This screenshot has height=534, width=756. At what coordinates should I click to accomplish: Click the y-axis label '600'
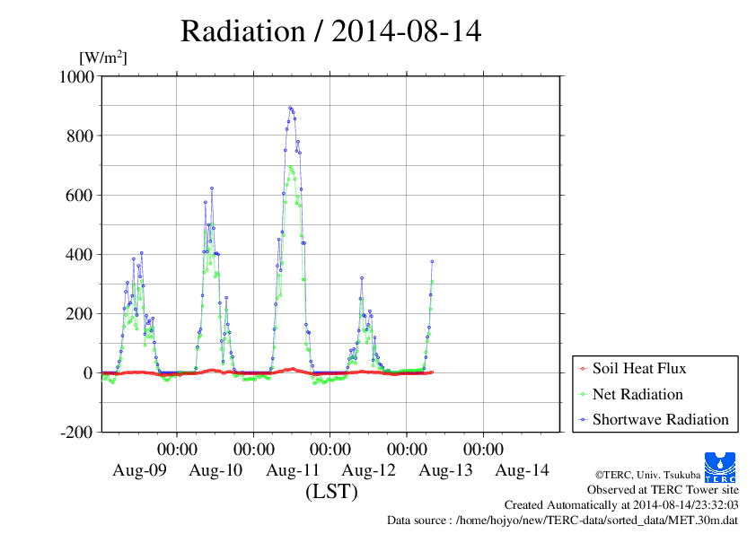[80, 195]
